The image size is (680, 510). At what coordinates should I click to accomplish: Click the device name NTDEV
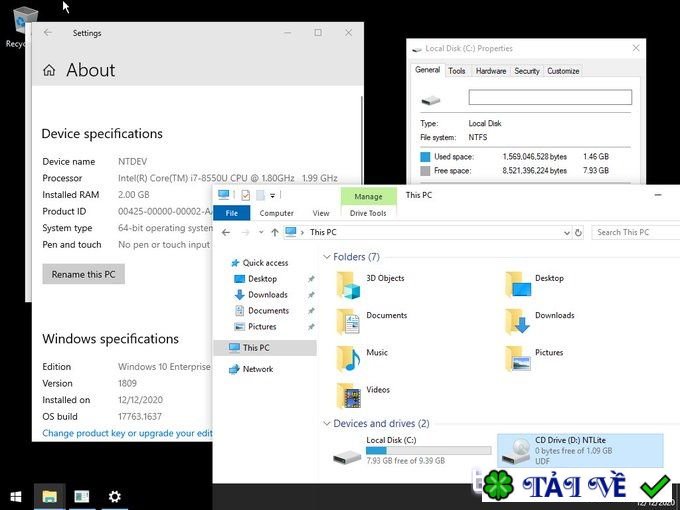click(133, 162)
